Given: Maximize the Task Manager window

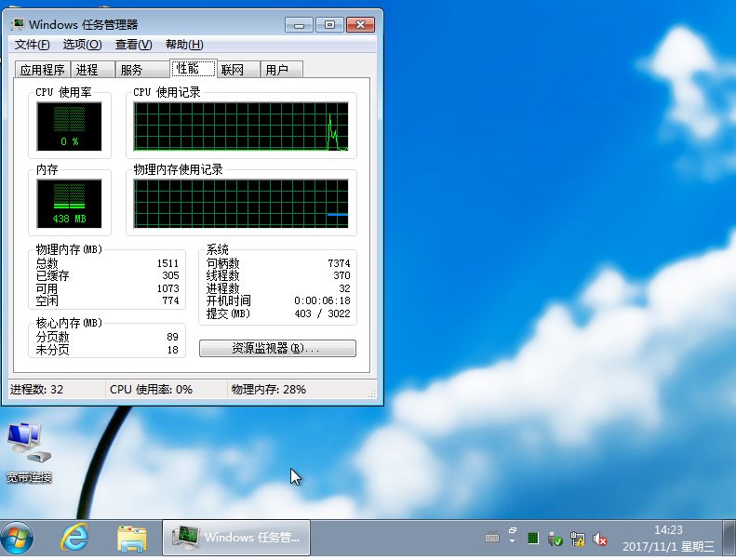Looking at the screenshot, I should coord(329,25).
